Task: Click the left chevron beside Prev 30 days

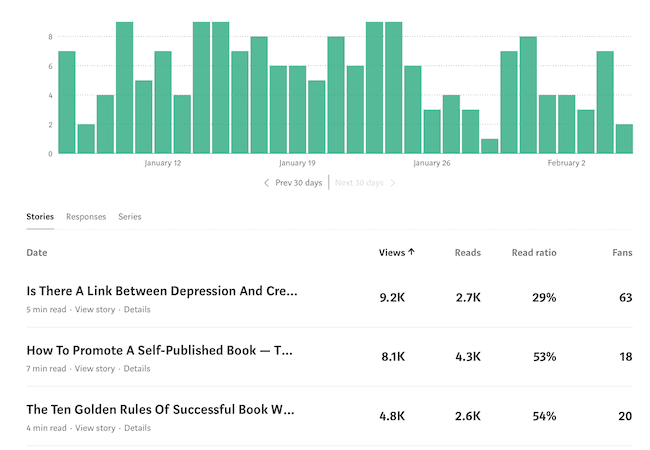Action: [x=266, y=183]
